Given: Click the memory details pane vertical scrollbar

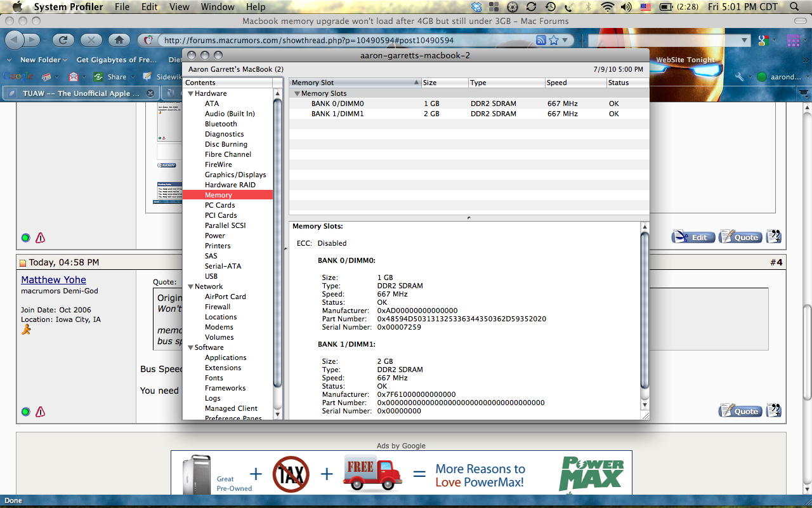Looking at the screenshot, I should click(x=645, y=311).
